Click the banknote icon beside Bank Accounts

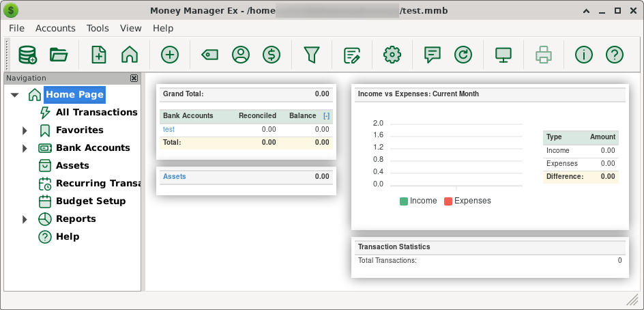pos(45,148)
